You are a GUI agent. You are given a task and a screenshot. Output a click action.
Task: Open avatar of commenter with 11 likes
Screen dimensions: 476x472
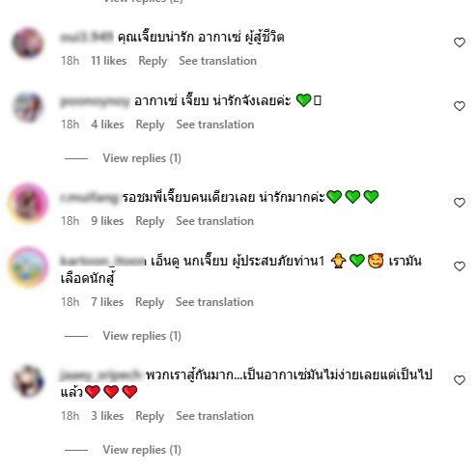tap(28, 43)
